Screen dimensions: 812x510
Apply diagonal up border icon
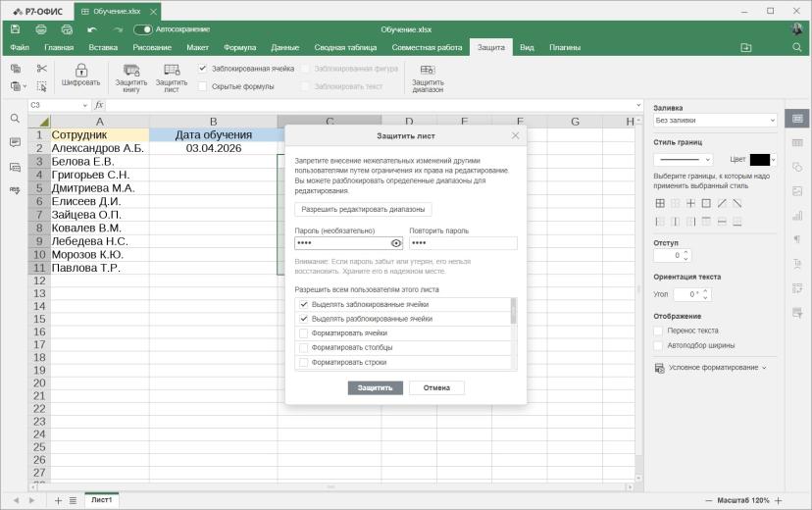point(722,203)
